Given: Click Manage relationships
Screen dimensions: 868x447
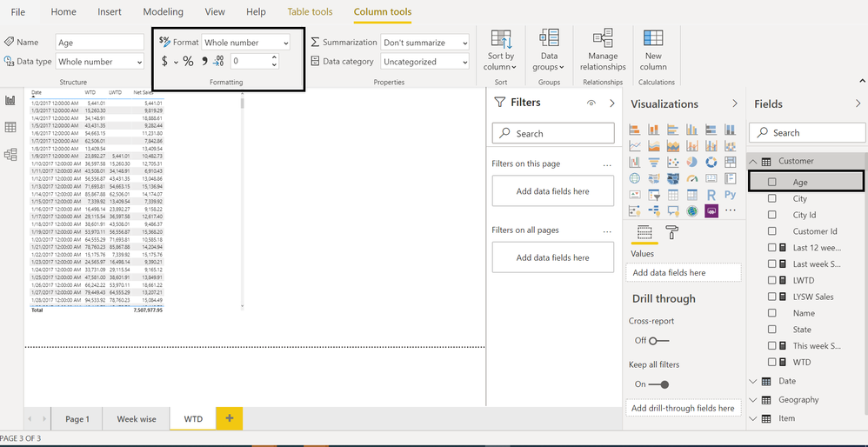Looking at the screenshot, I should coord(603,51).
